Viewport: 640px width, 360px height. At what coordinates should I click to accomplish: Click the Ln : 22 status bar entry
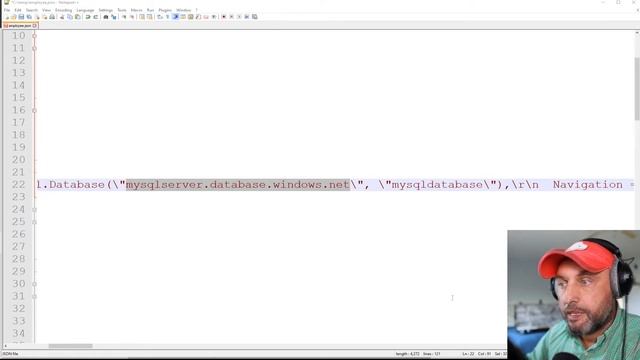pos(468,354)
